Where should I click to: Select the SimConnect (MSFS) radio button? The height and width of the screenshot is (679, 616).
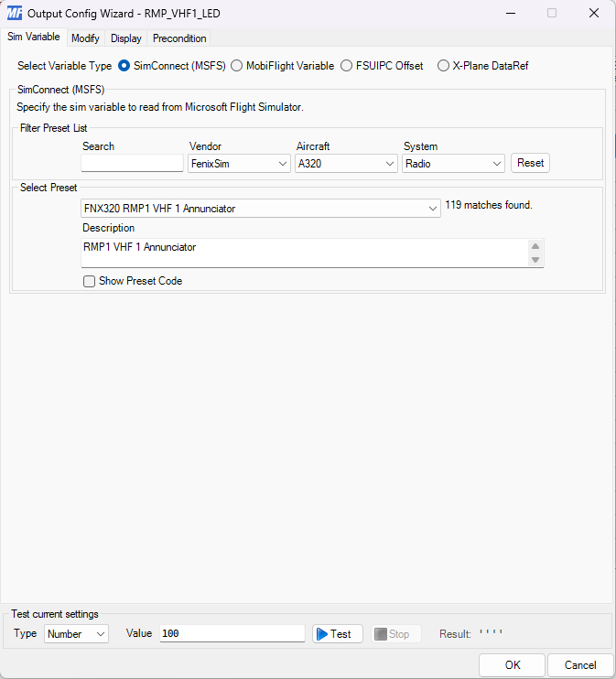(124, 66)
